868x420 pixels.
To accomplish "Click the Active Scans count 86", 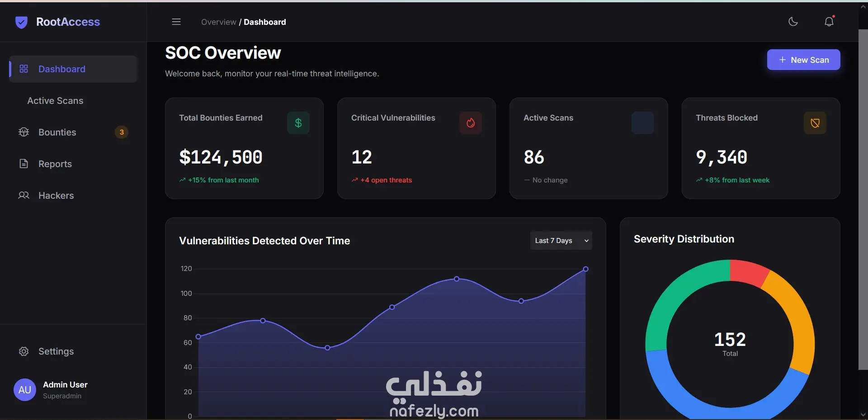I will pyautogui.click(x=534, y=157).
